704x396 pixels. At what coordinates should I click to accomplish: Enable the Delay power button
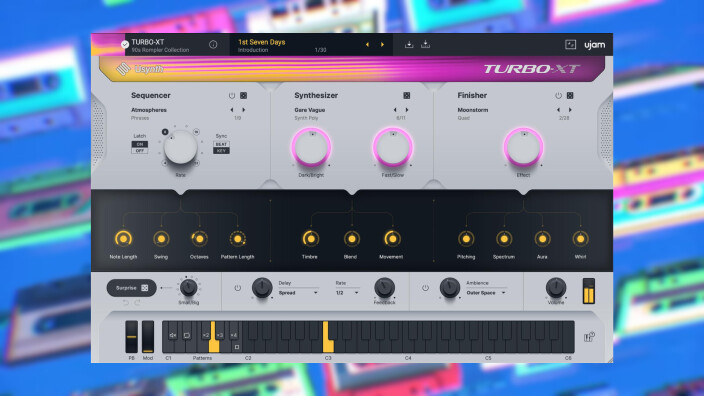pyautogui.click(x=238, y=288)
